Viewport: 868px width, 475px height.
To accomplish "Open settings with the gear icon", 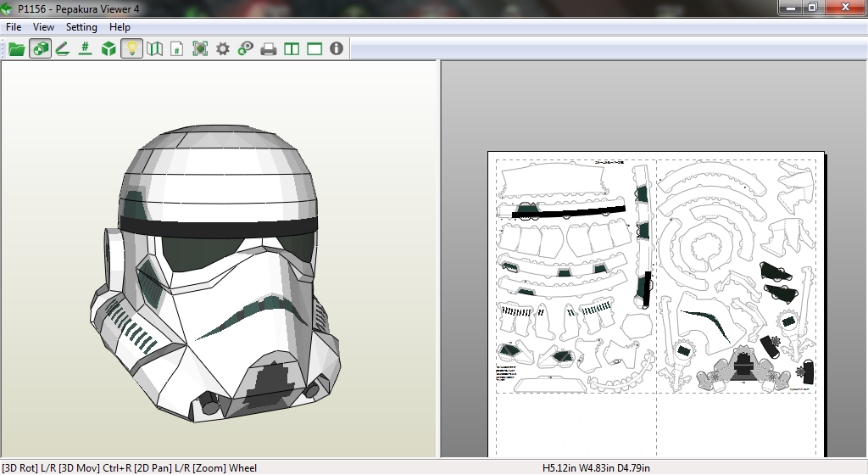I will click(x=223, y=48).
